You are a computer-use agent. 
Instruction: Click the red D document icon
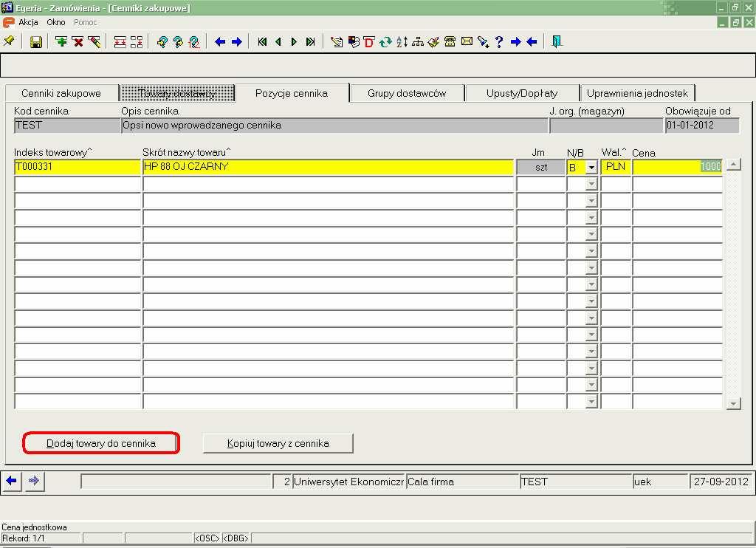369,42
